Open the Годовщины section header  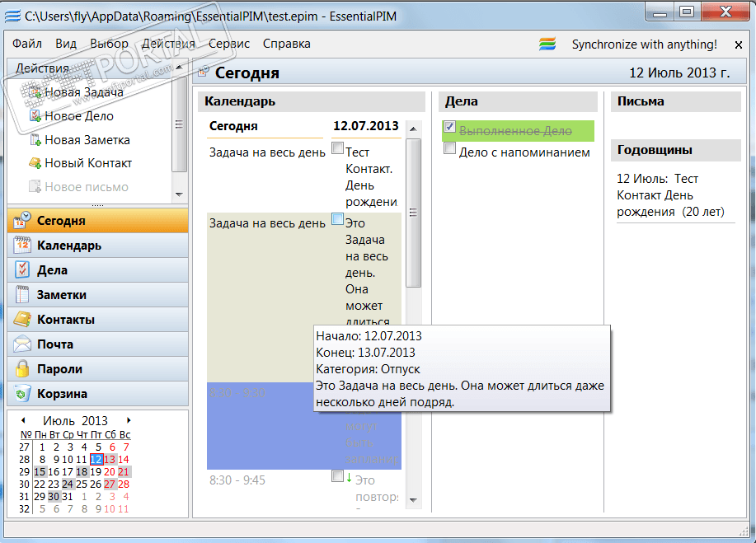coord(675,150)
